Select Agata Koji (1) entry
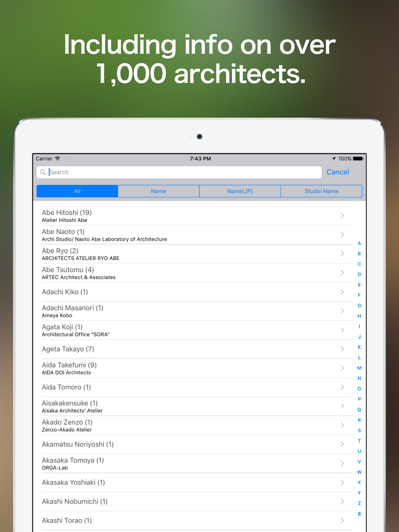399x532 pixels. click(197, 330)
